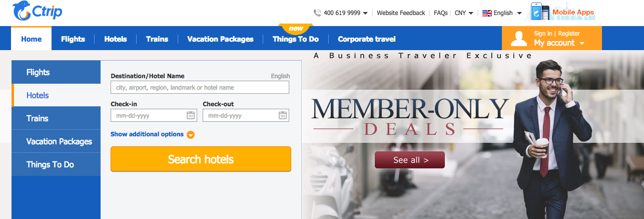Focus the Destination/Hotel Name field

pyautogui.click(x=200, y=88)
